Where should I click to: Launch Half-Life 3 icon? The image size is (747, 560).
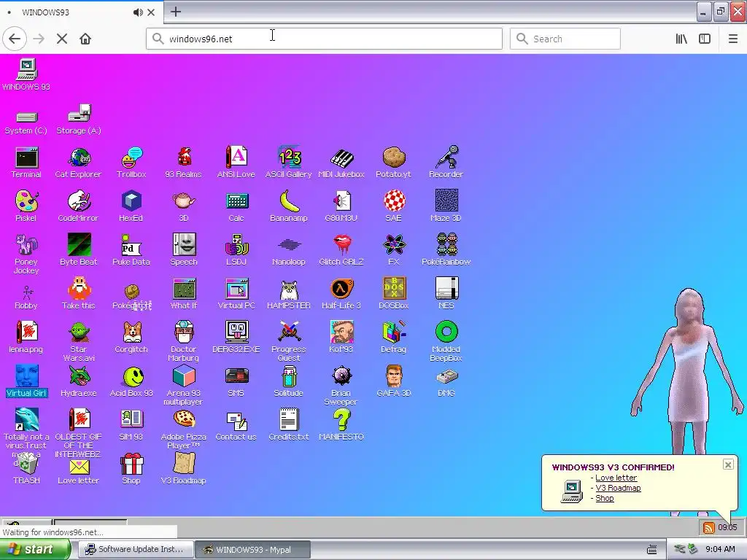(x=341, y=294)
